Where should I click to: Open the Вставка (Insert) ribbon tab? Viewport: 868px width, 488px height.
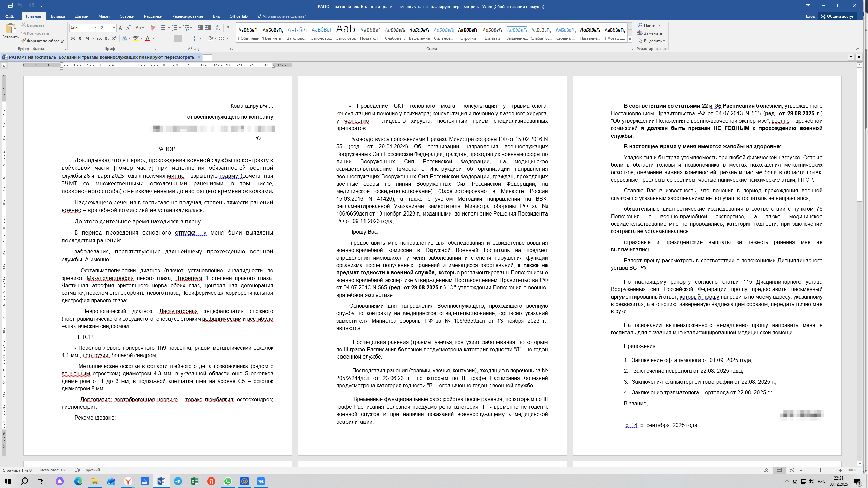pyautogui.click(x=58, y=16)
